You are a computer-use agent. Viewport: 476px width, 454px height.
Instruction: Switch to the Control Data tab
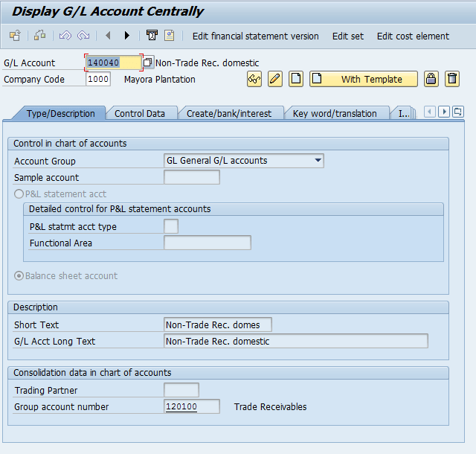[x=140, y=114]
